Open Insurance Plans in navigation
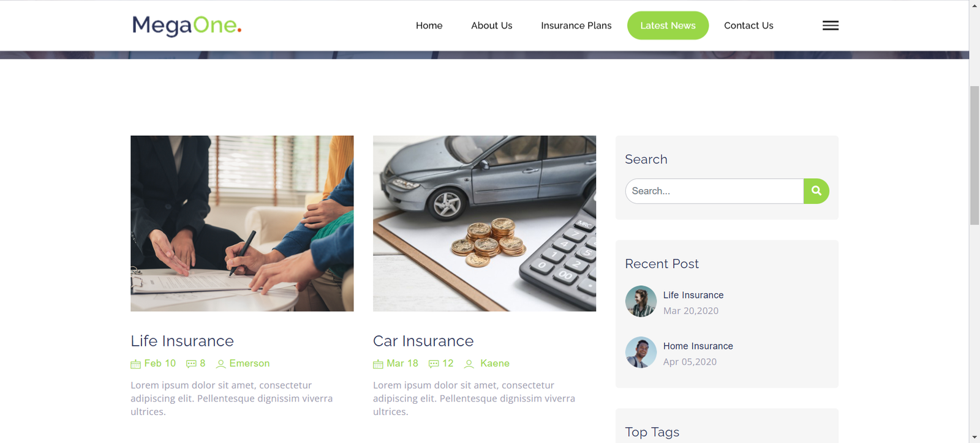This screenshot has width=980, height=443. (x=576, y=26)
